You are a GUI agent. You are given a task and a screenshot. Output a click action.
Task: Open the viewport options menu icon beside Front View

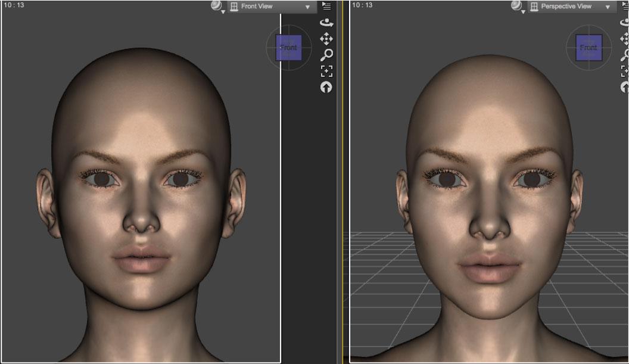tap(326, 6)
